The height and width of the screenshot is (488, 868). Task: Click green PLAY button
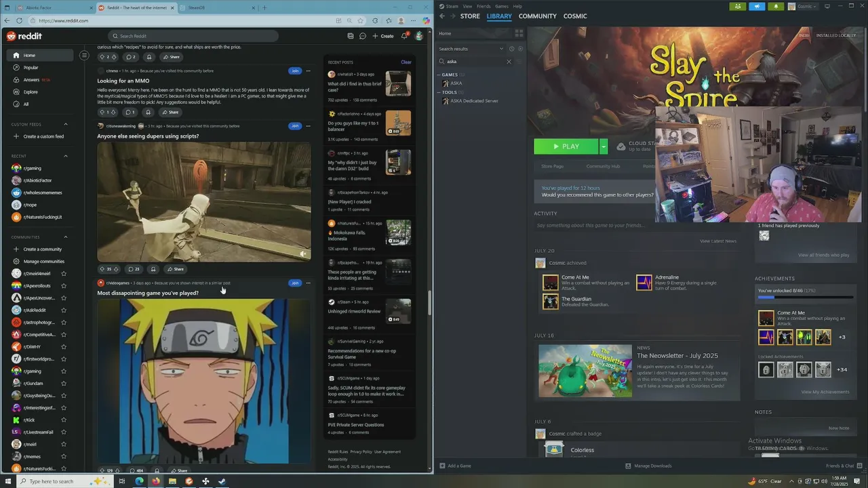pyautogui.click(x=566, y=146)
